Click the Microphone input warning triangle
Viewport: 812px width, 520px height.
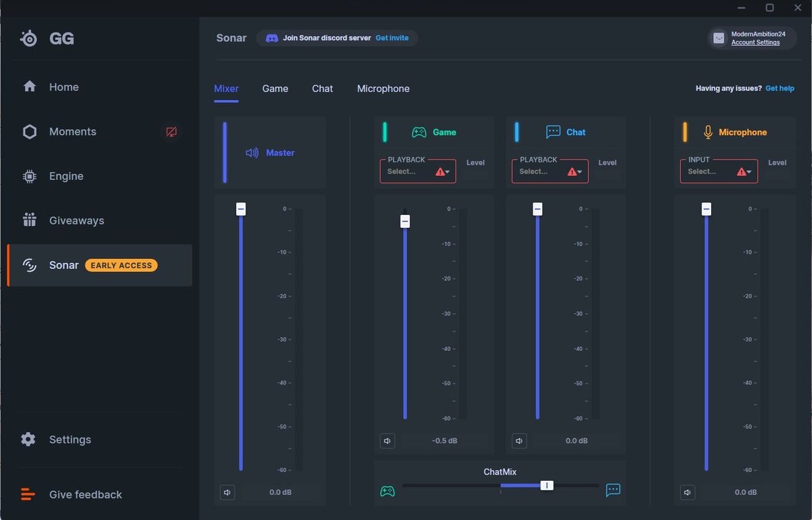pyautogui.click(x=741, y=172)
